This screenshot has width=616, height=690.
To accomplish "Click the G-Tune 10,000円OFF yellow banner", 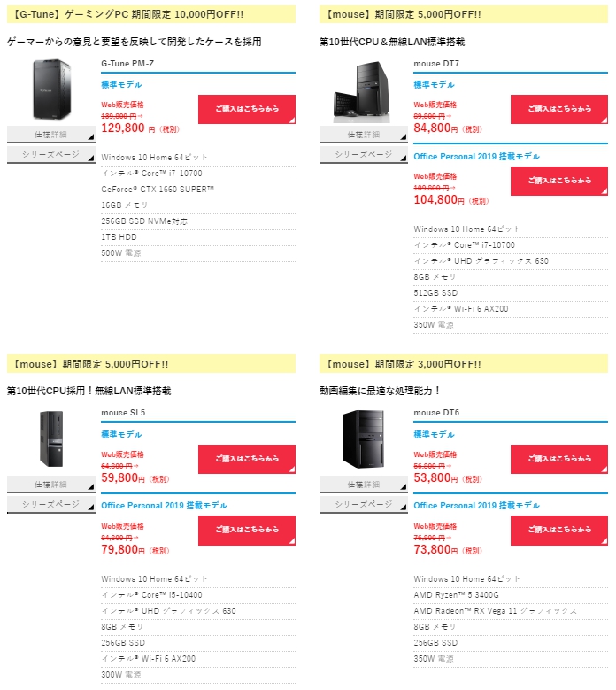I will pos(151,14).
